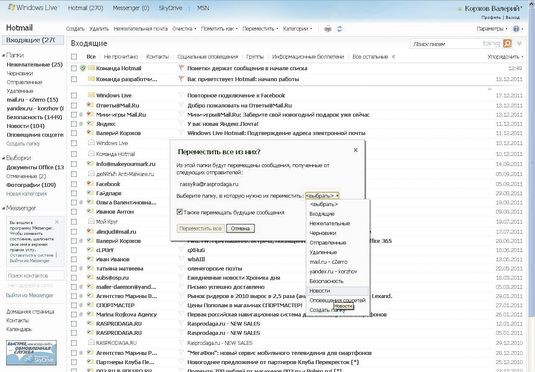Open the MSN link in top bar
The width and height of the screenshot is (535, 372).
[203, 8]
